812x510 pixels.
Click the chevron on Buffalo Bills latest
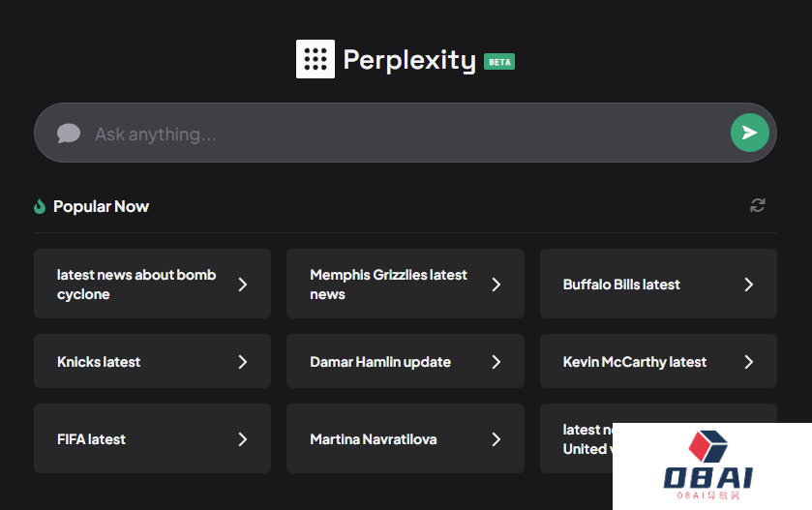(x=749, y=285)
